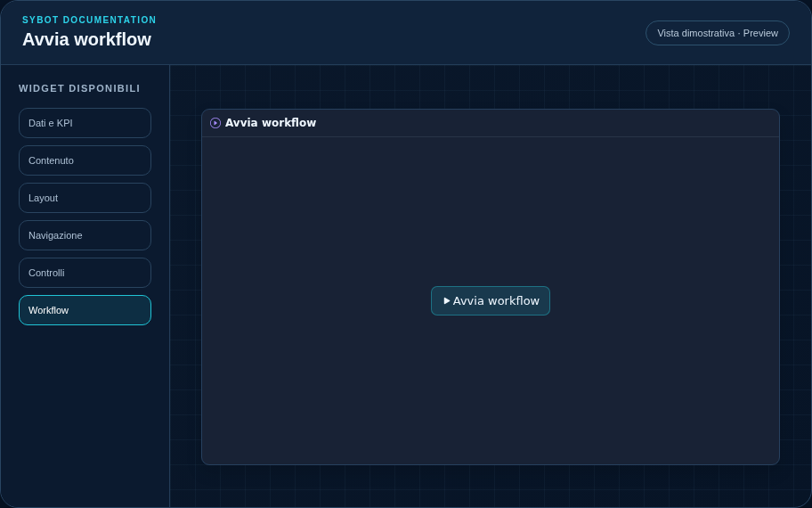
Task: Click the SYBOT DOCUMENTATION header label
Action: point(89,20)
